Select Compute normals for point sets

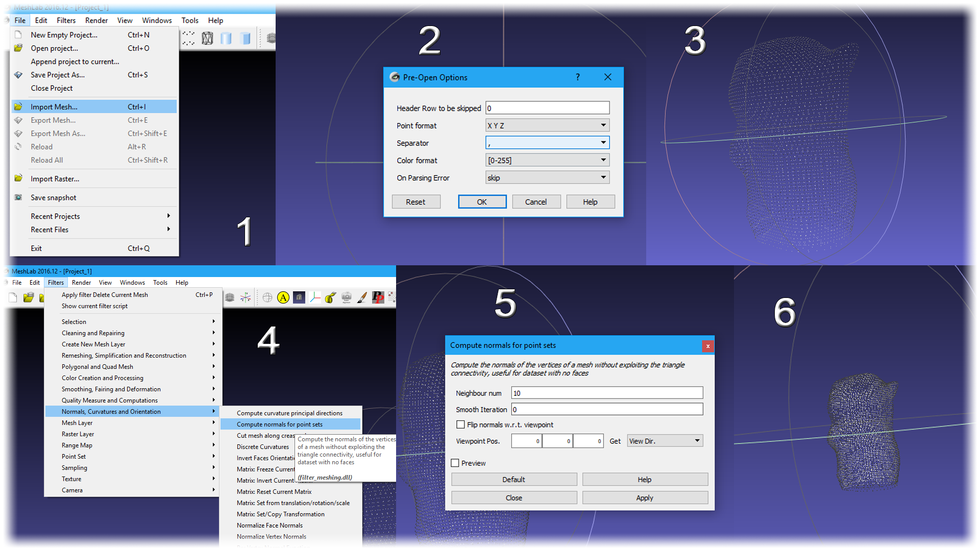click(x=280, y=424)
